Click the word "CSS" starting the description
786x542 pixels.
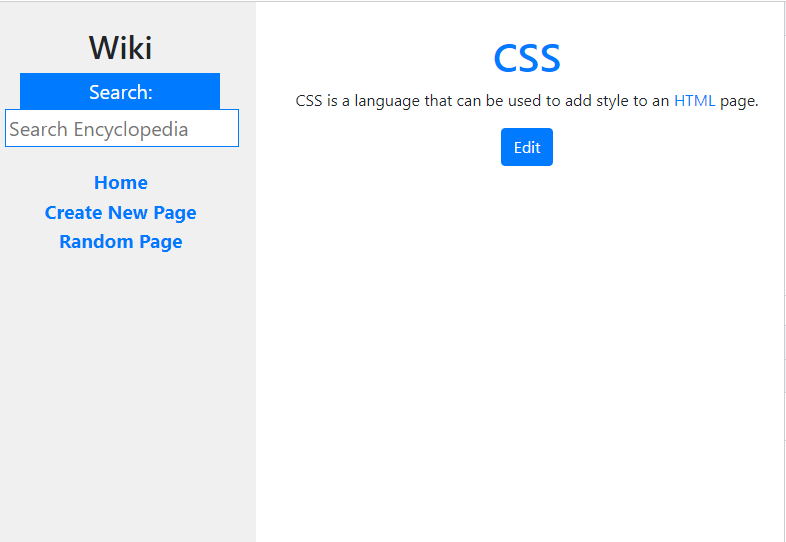309,101
